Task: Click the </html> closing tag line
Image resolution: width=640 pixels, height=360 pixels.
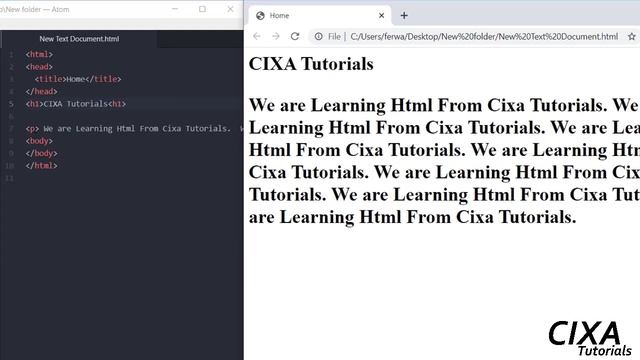Action: 41,166
